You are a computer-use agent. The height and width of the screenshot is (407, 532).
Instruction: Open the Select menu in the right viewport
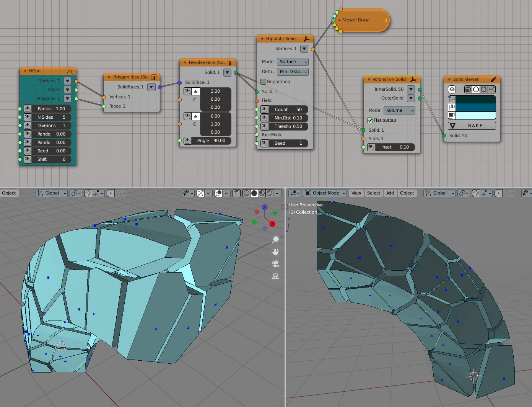374,193
